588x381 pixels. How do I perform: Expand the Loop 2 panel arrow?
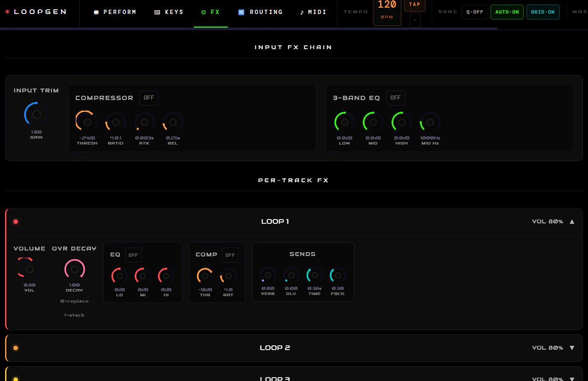572,348
